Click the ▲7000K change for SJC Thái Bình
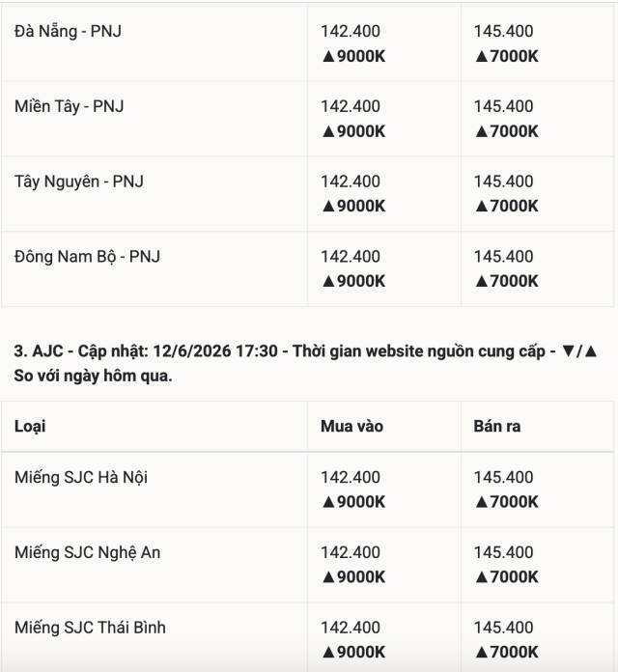 pos(507,652)
